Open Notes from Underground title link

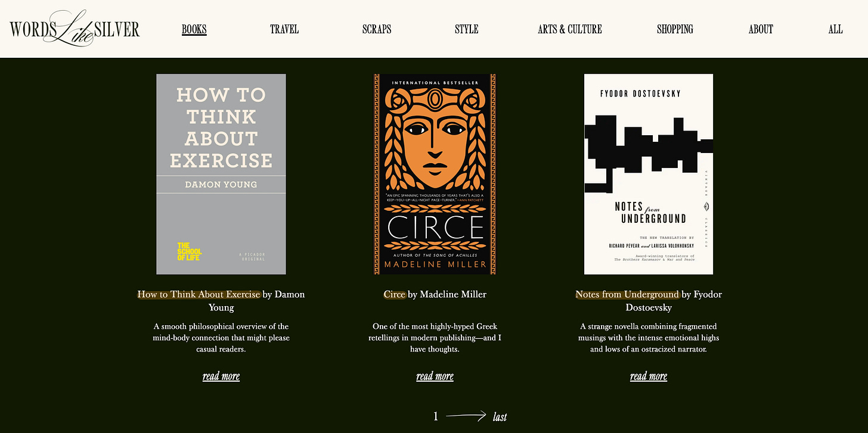pos(627,294)
